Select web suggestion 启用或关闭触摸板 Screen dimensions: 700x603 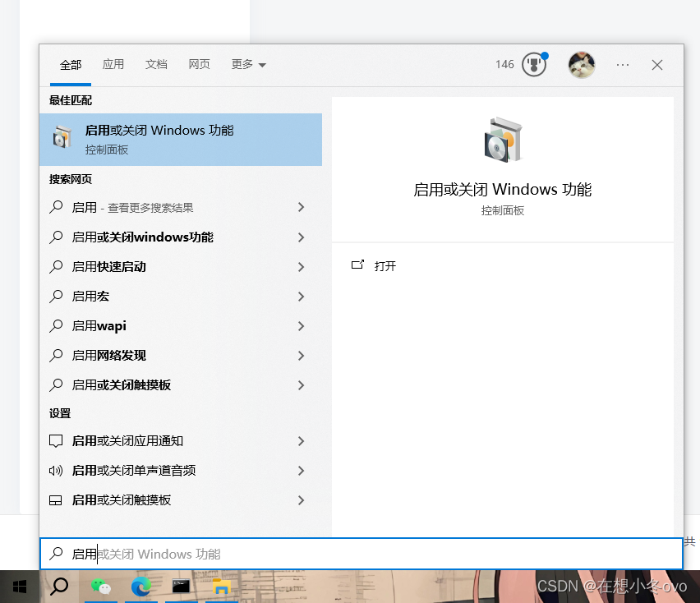click(x=181, y=384)
